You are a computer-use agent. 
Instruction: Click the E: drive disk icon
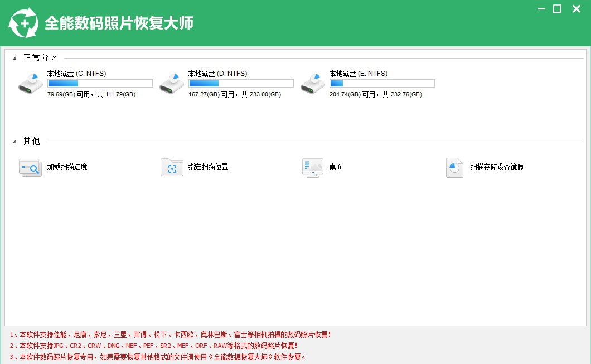312,82
